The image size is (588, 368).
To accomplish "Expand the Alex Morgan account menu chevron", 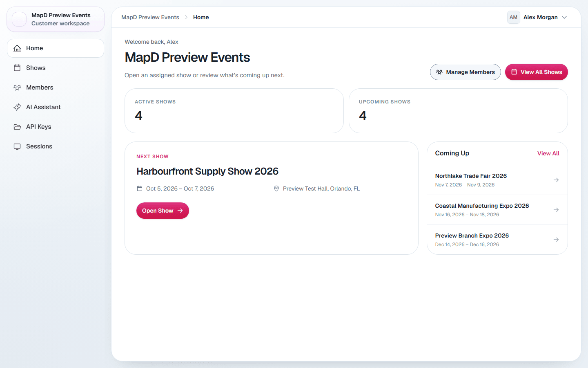I will (564, 17).
